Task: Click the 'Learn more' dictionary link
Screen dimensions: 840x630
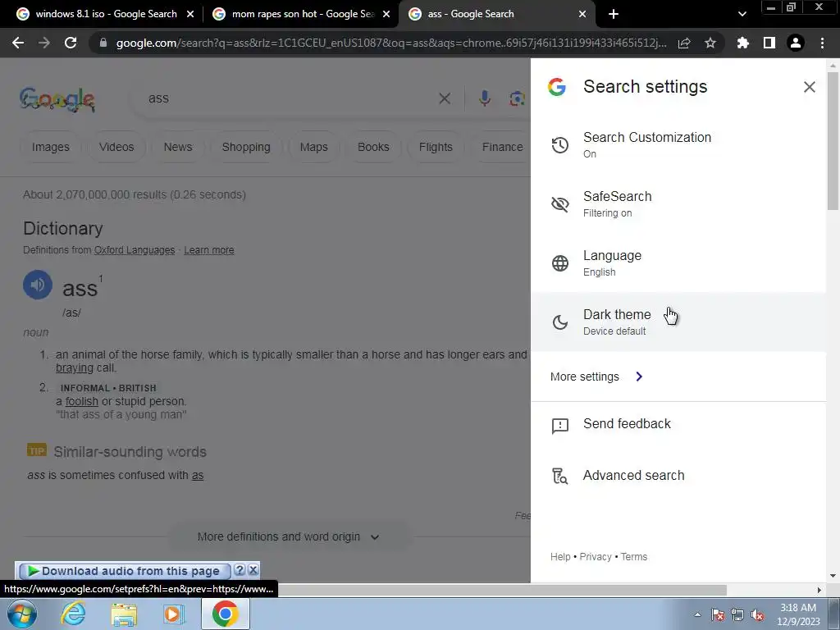Action: [x=209, y=250]
